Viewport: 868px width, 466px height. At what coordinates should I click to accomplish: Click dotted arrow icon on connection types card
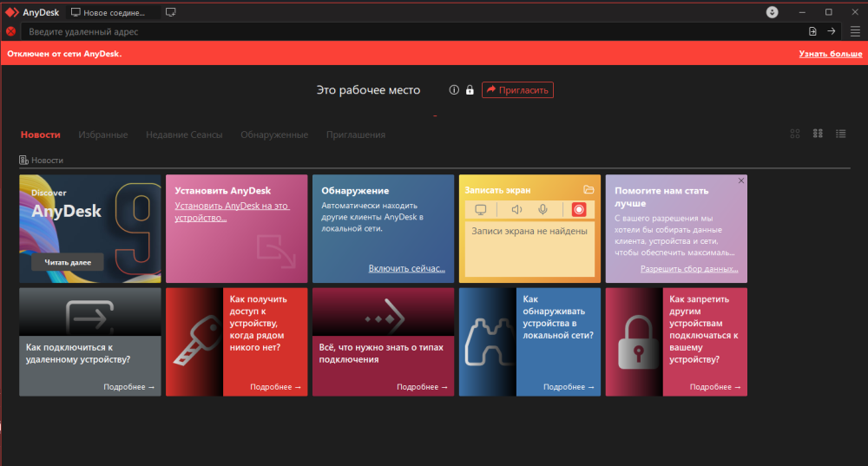click(385, 318)
